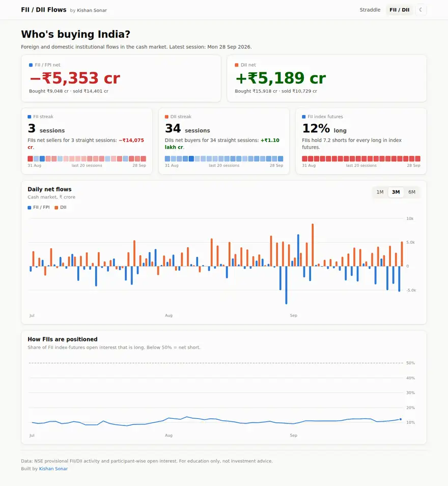Viewport: 448px width, 486px height.
Task: Click the '-5.0k' axis label on the flows chart
Action: (411, 291)
